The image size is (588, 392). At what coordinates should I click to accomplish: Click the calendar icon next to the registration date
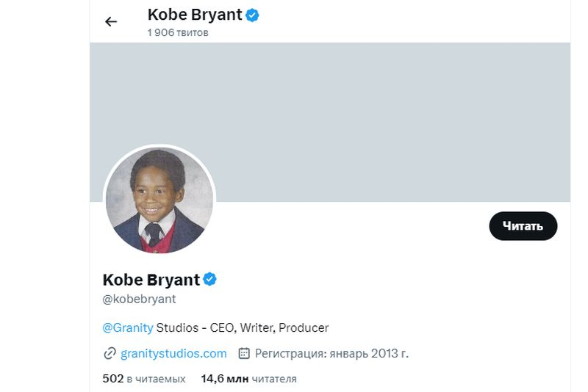pos(245,354)
